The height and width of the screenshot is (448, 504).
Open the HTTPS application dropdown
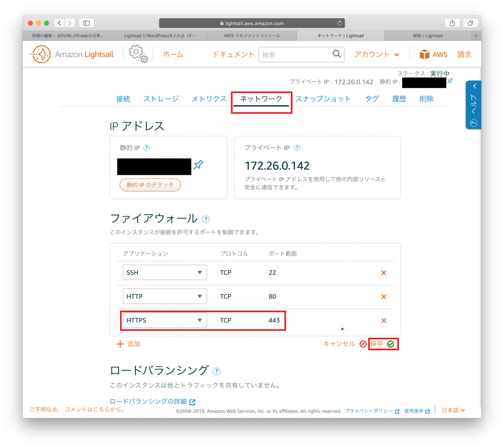(164, 320)
